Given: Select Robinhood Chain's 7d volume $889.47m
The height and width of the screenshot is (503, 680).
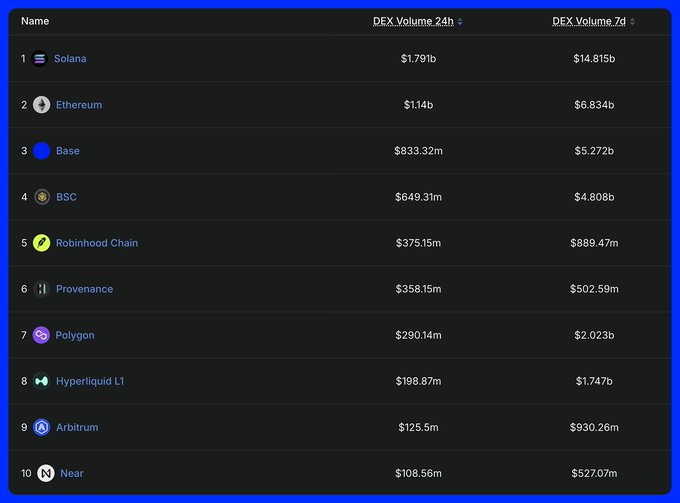Looking at the screenshot, I should [x=594, y=243].
